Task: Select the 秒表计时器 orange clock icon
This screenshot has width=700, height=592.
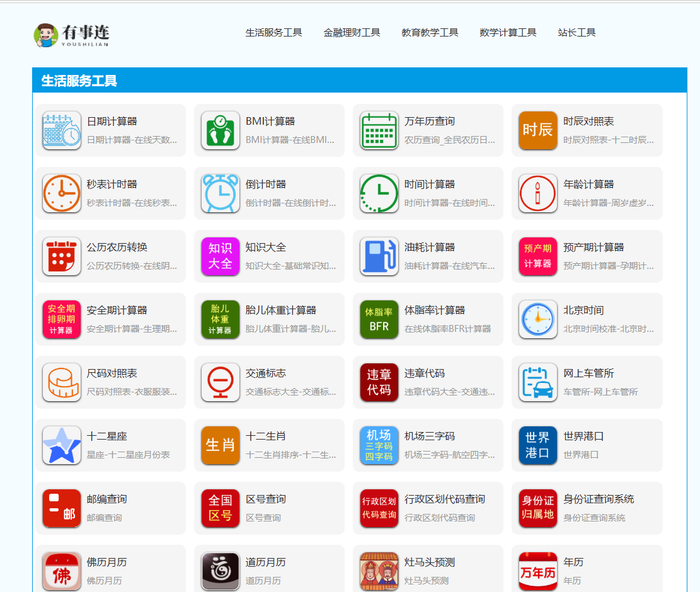Action: (61, 193)
